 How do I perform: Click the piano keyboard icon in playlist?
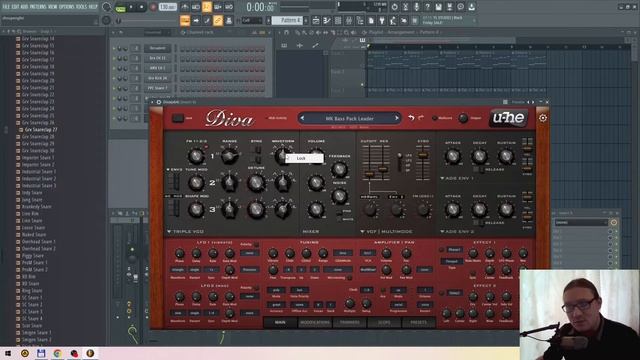point(362,40)
